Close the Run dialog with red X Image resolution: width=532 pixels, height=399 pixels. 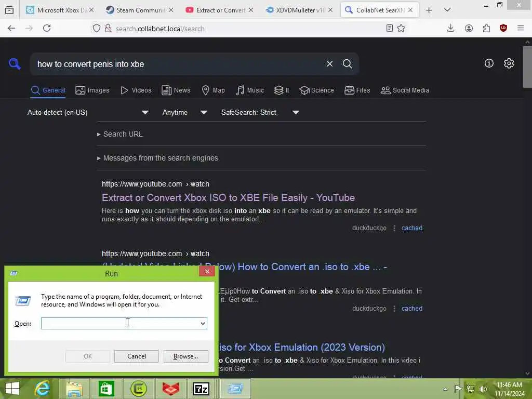pyautogui.click(x=207, y=271)
